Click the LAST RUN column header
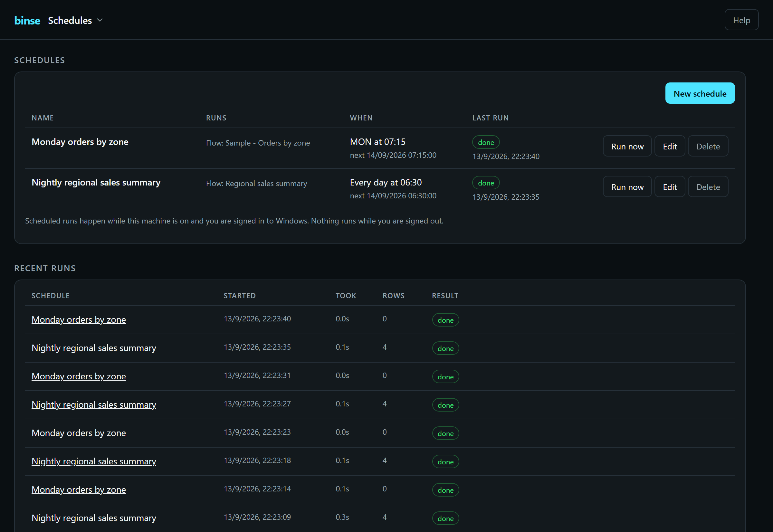 point(490,118)
